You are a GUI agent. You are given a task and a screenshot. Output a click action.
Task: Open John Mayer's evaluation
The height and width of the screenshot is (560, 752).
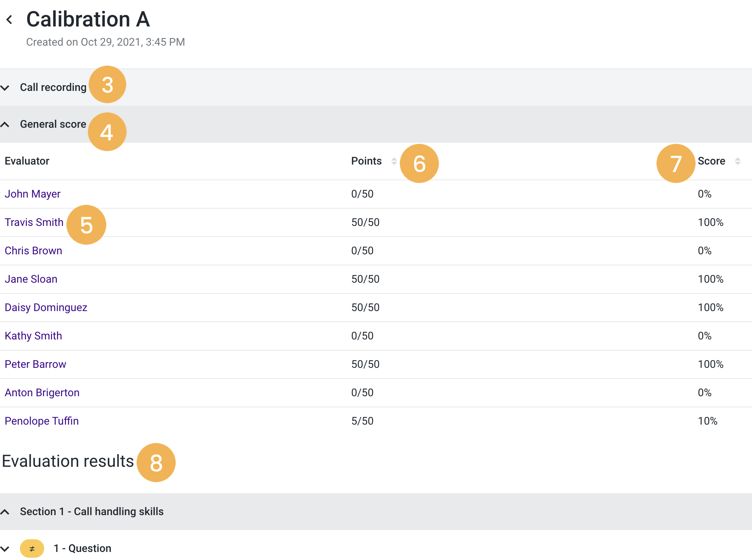click(33, 194)
